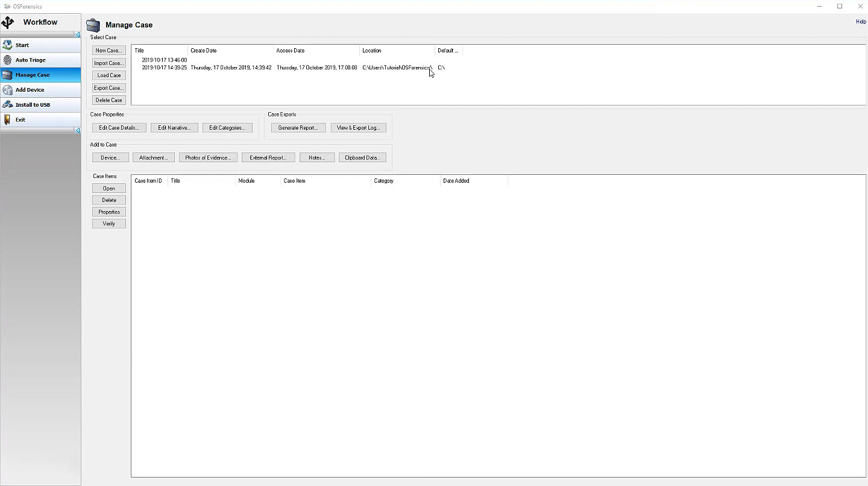Click the Add Device disc icon
This screenshot has height=486, width=868.
click(x=7, y=90)
